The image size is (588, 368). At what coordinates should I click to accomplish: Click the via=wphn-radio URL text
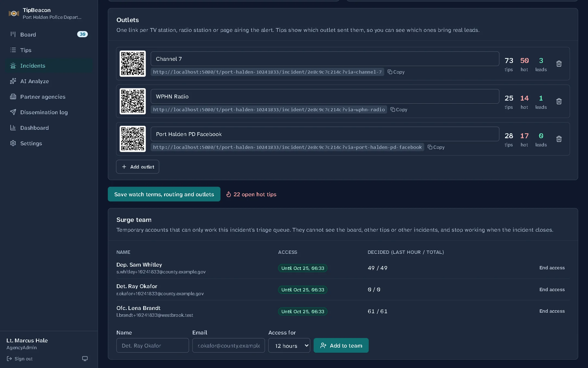(269, 110)
